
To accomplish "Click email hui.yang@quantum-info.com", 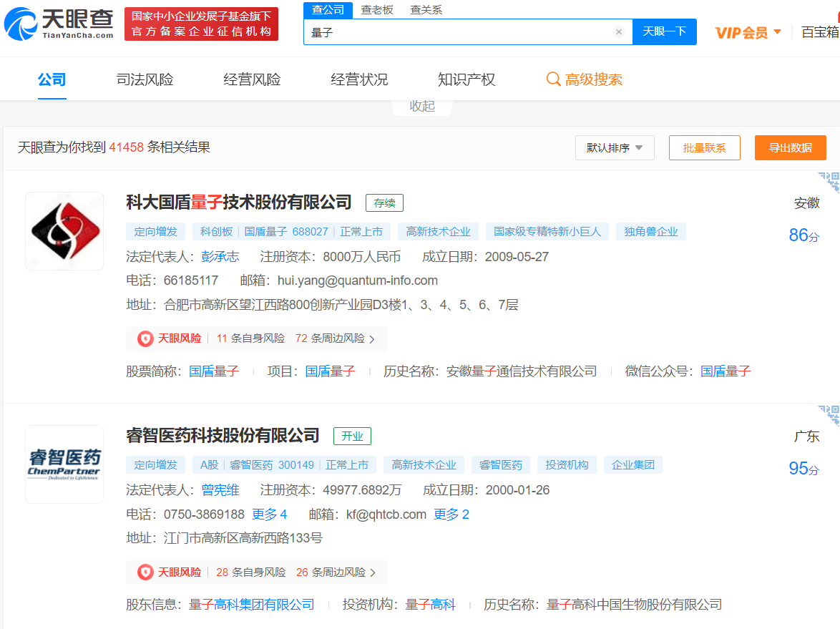I will tap(357, 281).
